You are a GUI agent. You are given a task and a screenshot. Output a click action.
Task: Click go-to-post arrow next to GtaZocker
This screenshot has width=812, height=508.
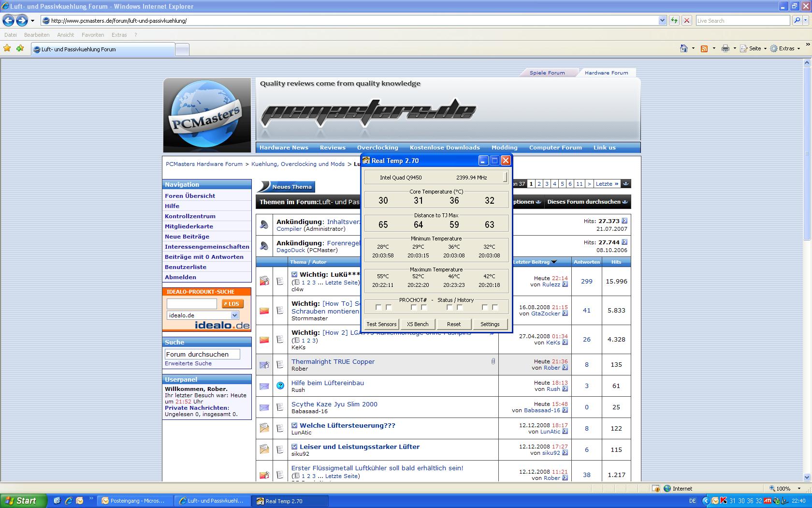tap(565, 314)
